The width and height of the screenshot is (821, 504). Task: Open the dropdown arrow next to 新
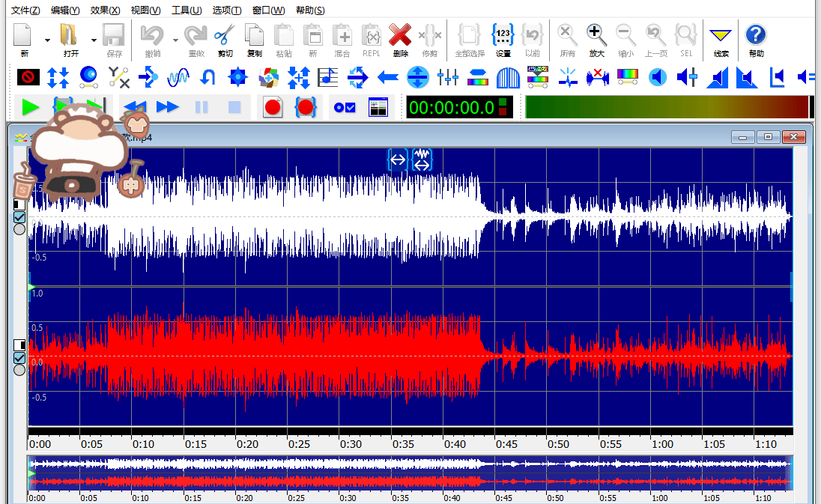pyautogui.click(x=47, y=40)
